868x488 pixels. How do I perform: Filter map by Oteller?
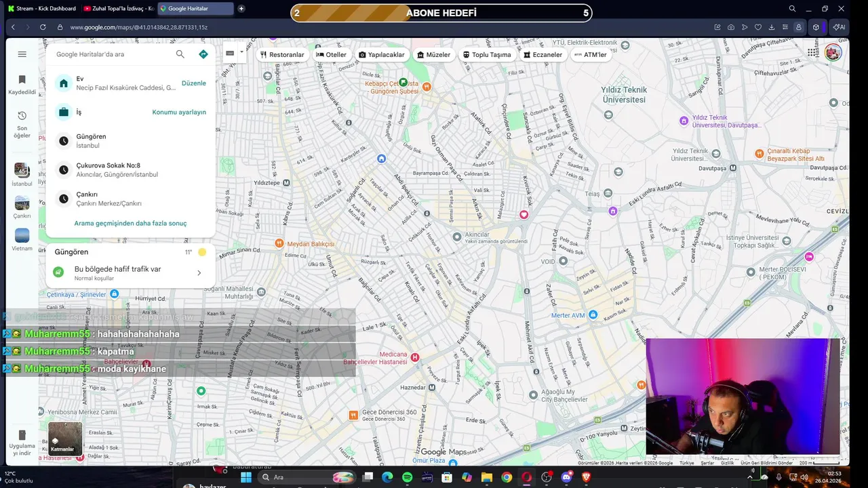tap(332, 55)
